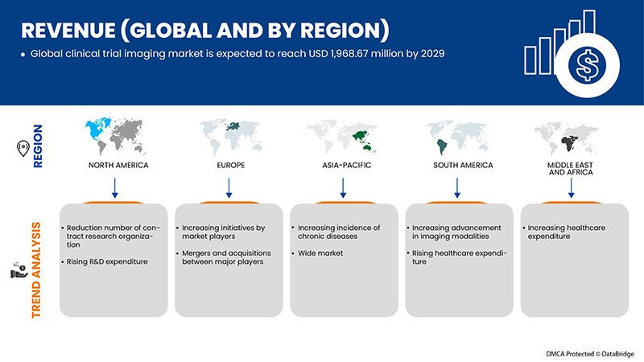Click the blue arrow under ASIA-PACIFIC

[344, 187]
